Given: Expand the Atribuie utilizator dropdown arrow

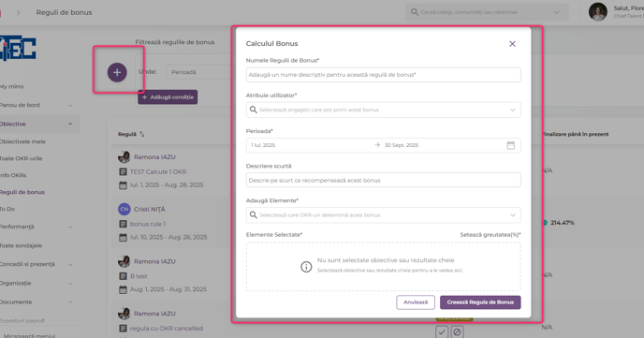Looking at the screenshot, I should click(x=513, y=110).
